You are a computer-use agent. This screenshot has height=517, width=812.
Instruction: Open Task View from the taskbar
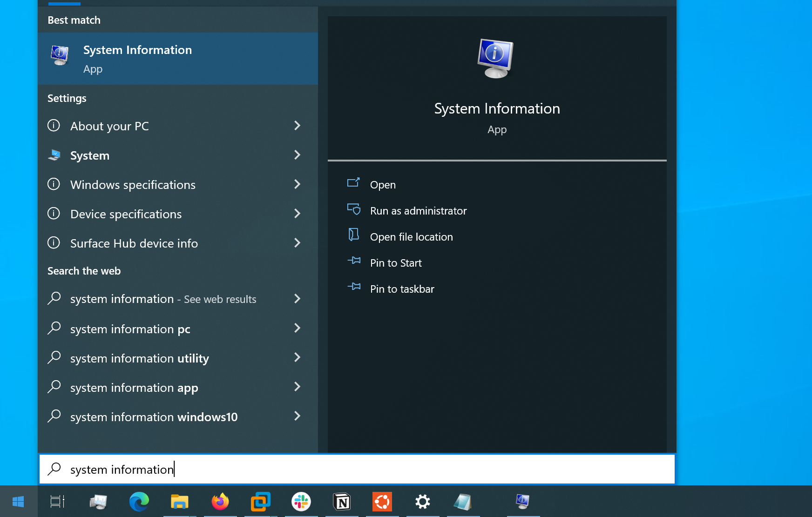[x=57, y=501]
